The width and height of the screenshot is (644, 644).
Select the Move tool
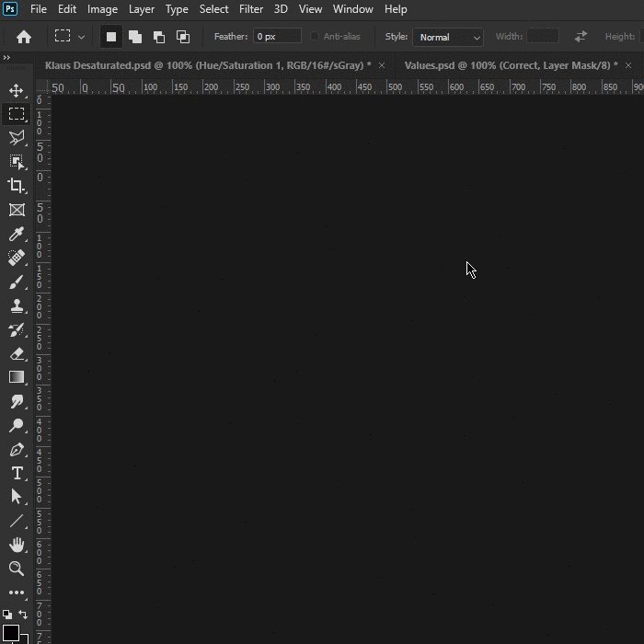[17, 90]
